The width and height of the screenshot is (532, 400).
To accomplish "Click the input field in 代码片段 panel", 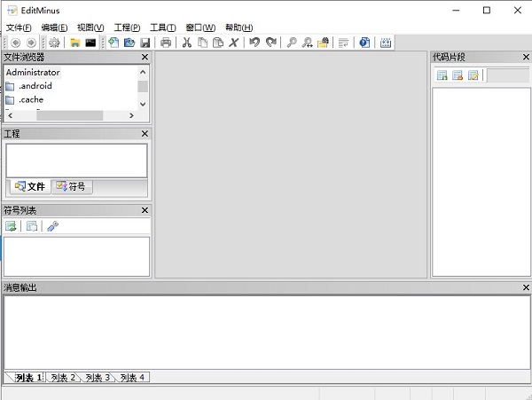I will 507,75.
